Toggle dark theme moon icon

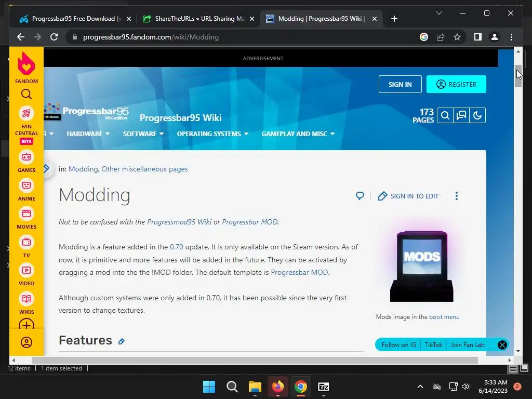coord(477,115)
